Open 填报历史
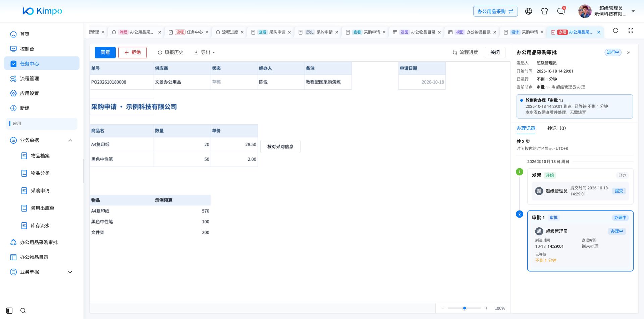The image size is (644, 319). pos(171,52)
